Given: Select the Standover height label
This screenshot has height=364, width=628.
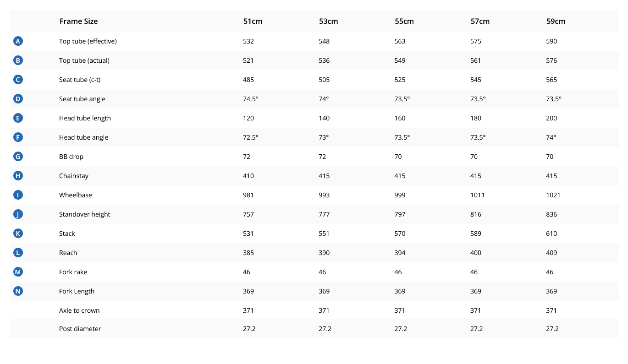Looking at the screenshot, I should click(x=85, y=214).
